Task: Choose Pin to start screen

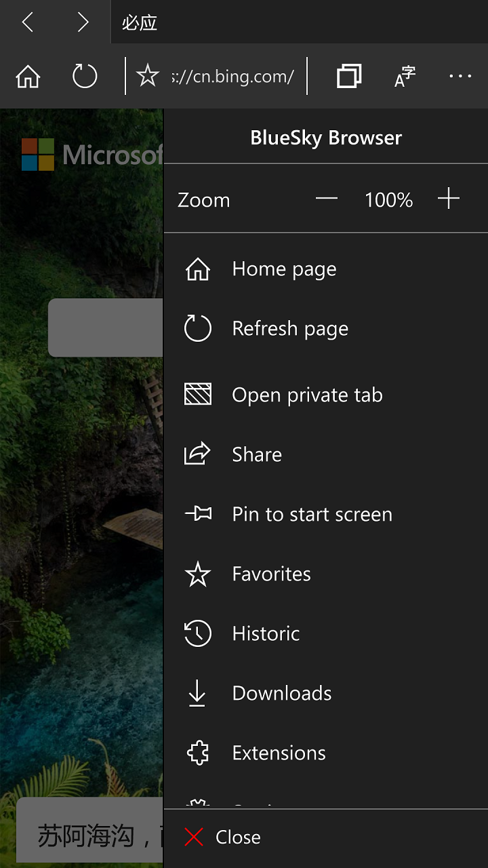Action: [311, 514]
